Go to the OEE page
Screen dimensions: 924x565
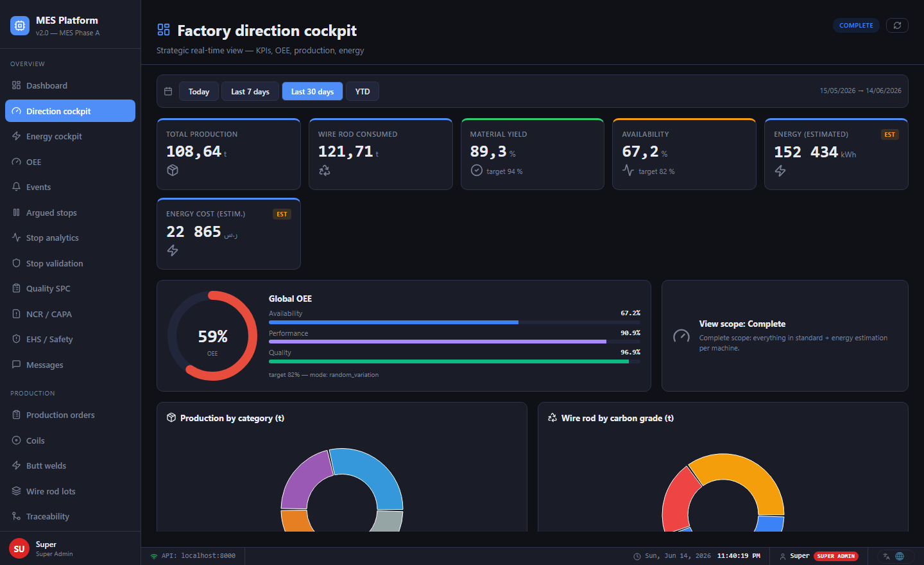(70, 162)
